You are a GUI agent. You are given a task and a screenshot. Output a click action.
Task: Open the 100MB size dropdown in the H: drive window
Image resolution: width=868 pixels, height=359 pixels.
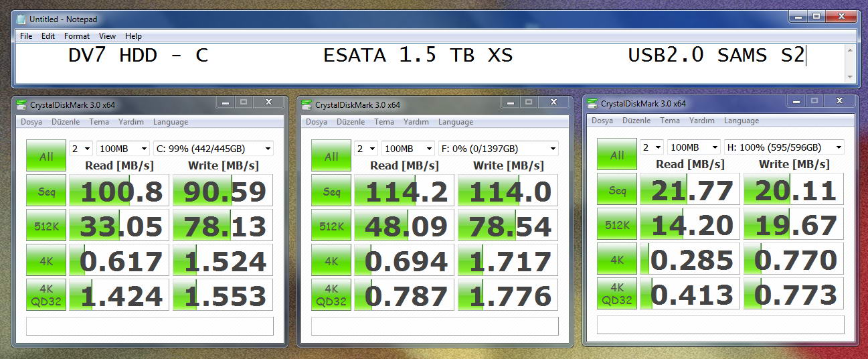[x=694, y=147]
